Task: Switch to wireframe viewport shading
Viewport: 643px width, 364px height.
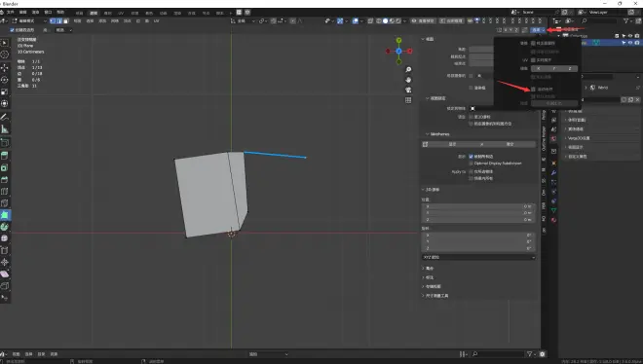Action: pos(379,20)
